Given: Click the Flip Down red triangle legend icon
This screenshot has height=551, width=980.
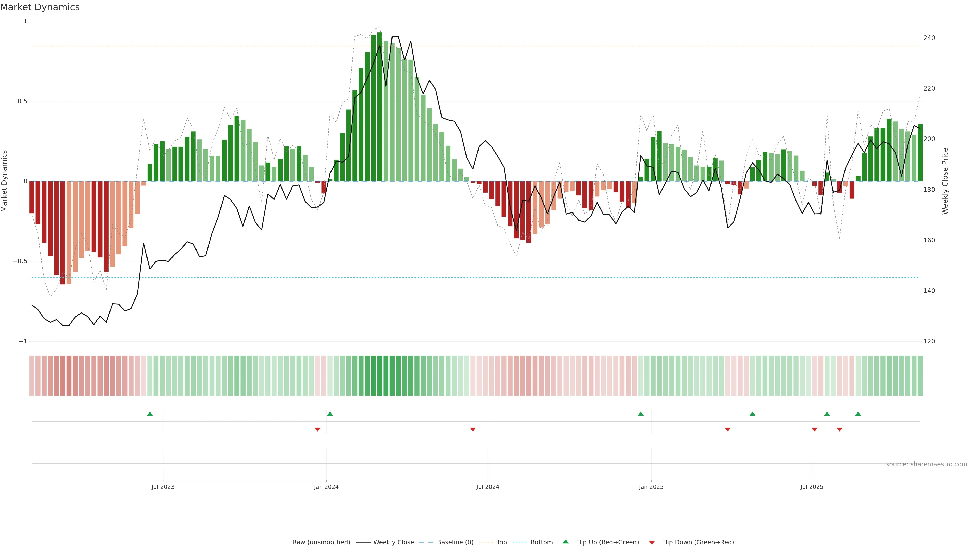Looking at the screenshot, I should click(652, 542).
